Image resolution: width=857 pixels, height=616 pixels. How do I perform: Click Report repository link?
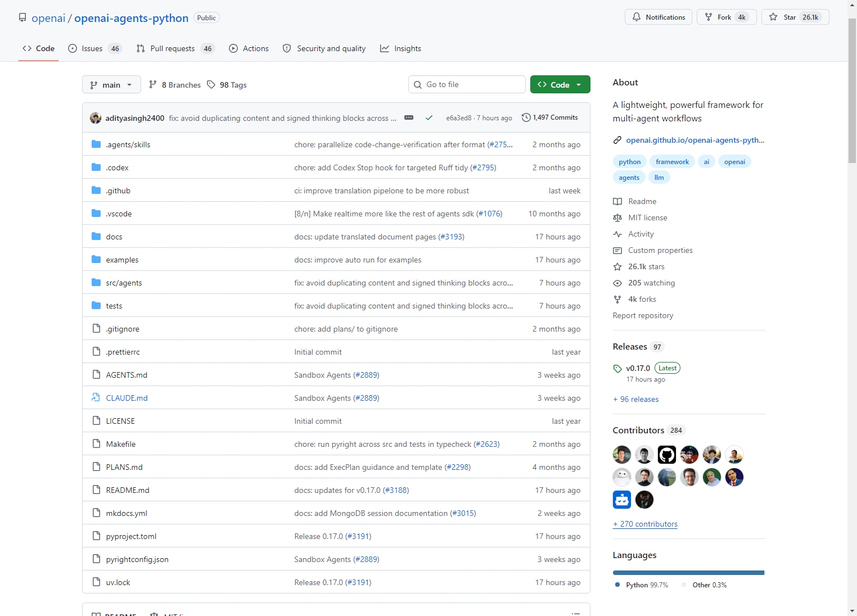[x=643, y=315]
